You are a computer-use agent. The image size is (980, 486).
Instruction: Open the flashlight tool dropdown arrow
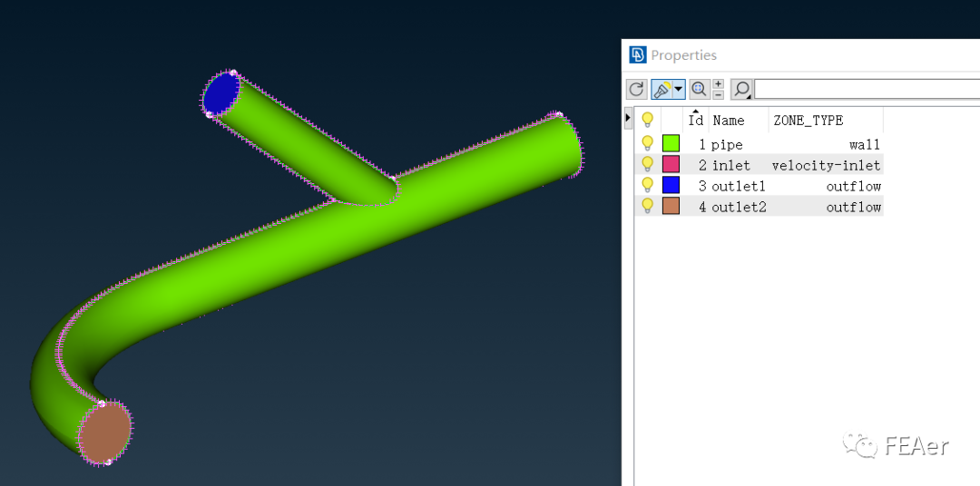pos(679,90)
